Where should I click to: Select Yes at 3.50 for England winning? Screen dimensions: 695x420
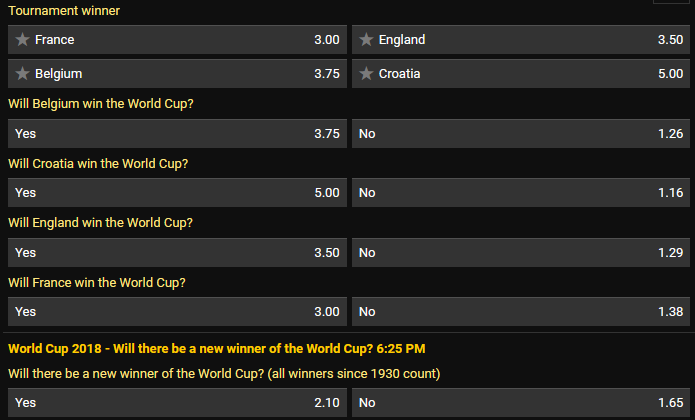pyautogui.click(x=177, y=253)
